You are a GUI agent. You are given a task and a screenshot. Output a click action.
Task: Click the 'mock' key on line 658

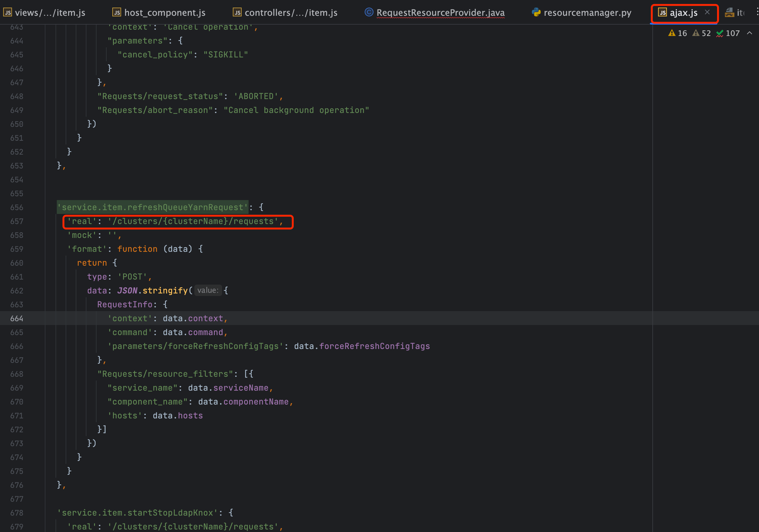[82, 235]
